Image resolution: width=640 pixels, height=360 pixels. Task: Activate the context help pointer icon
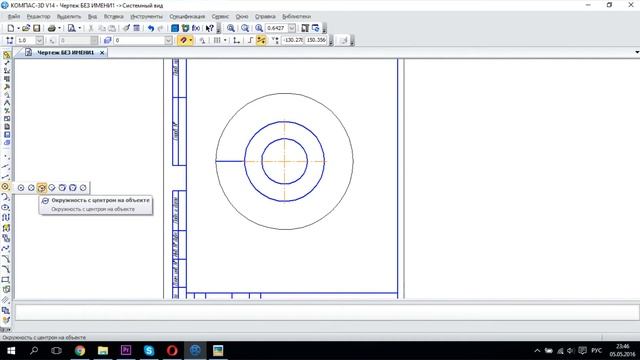point(209,28)
